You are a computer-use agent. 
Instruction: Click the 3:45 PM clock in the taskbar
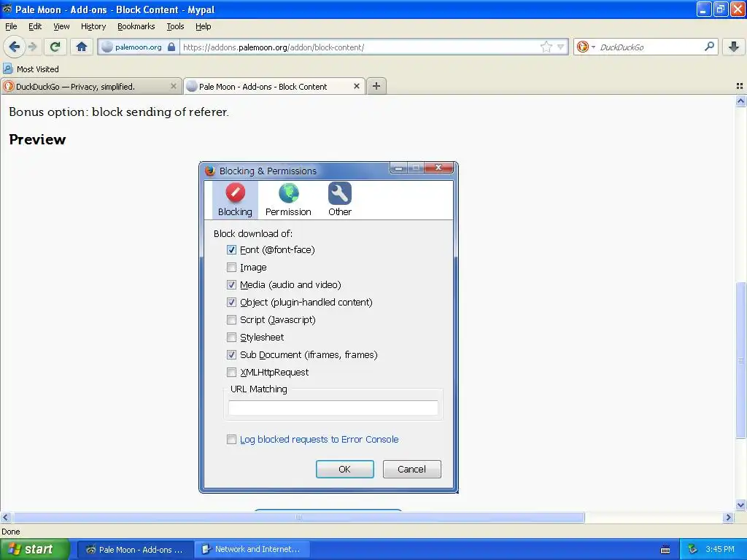point(719,549)
